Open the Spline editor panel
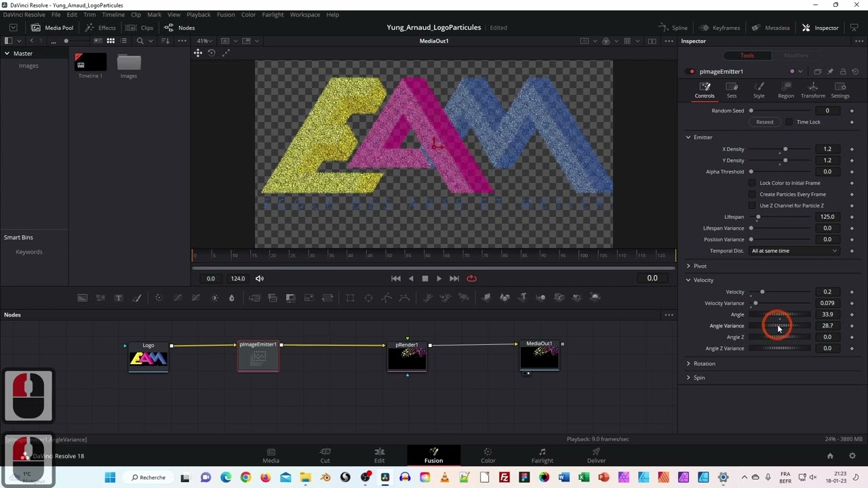This screenshot has width=868, height=488. click(673, 28)
